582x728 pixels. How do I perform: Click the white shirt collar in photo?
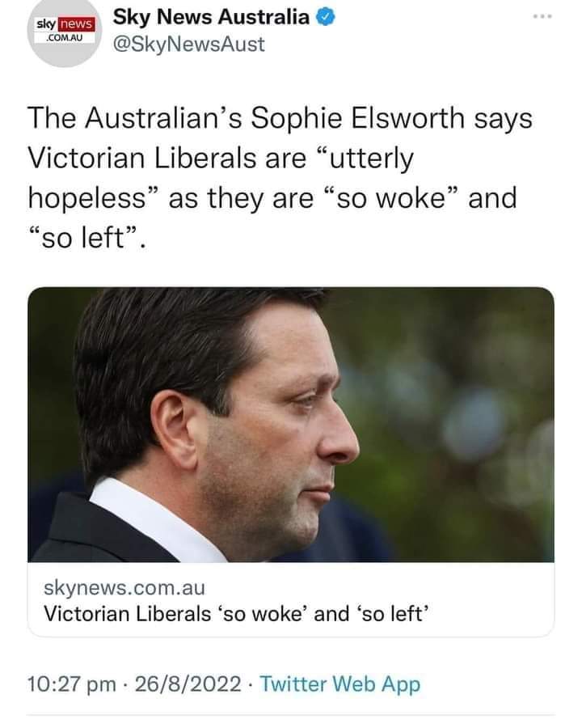[153, 520]
